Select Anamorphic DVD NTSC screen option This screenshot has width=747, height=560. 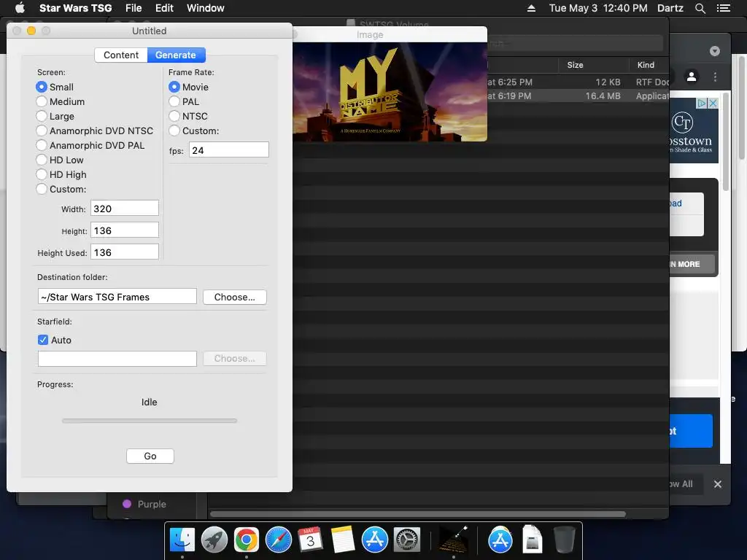point(42,131)
